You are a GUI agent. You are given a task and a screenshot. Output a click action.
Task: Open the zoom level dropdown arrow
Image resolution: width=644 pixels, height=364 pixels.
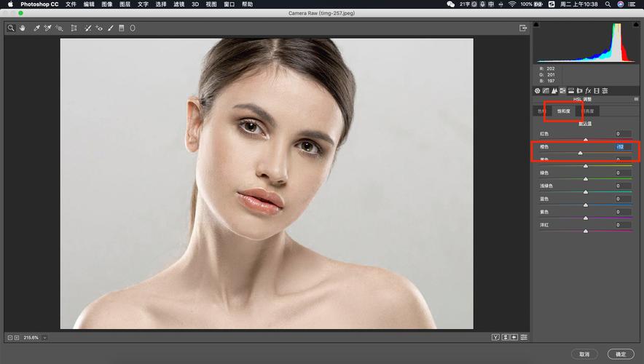point(44,338)
